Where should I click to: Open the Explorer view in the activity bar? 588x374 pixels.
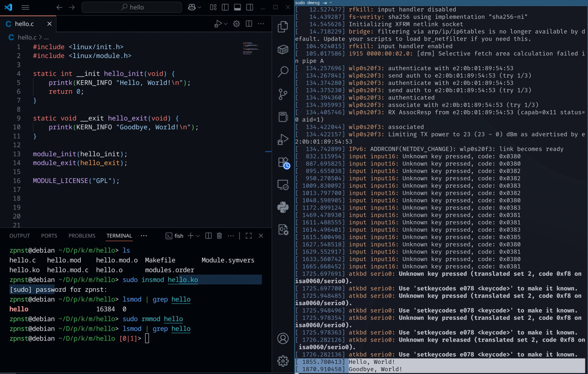coord(283,26)
